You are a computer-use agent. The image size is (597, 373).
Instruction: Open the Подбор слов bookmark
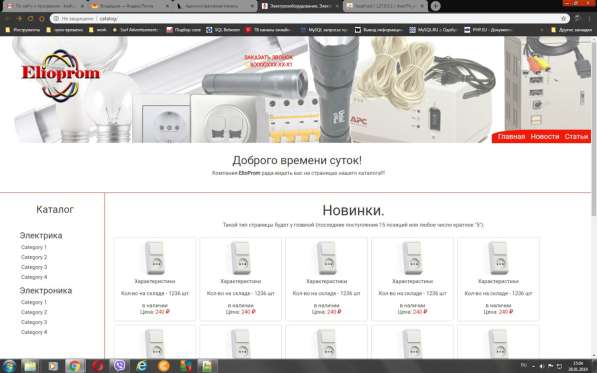[x=184, y=30]
